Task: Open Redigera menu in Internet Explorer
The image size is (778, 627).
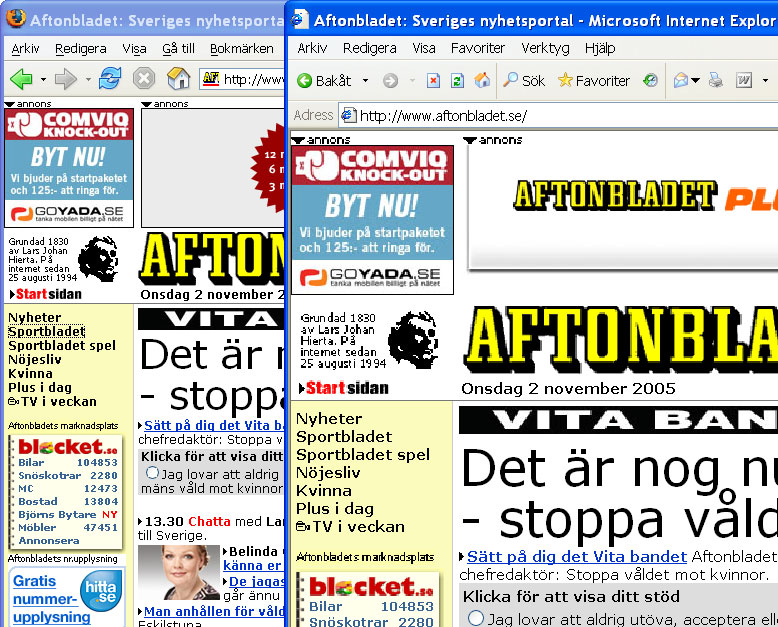Action: point(370,48)
